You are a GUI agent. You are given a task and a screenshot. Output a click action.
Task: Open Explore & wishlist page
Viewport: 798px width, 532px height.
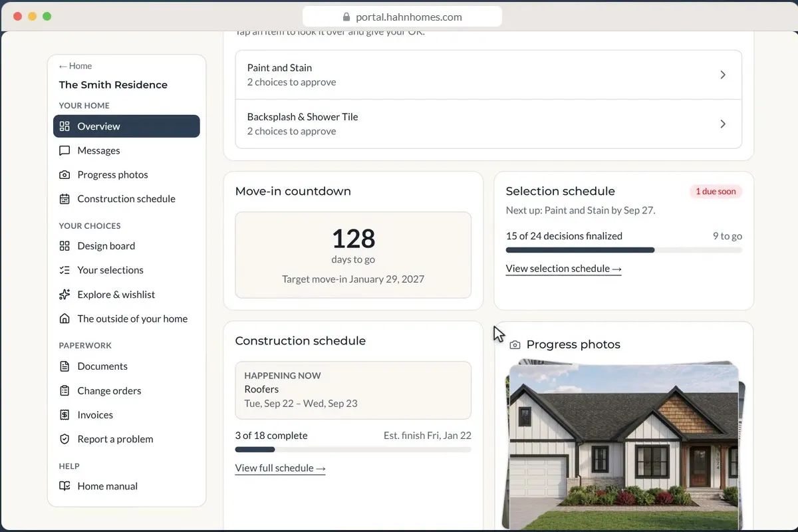tap(126, 295)
